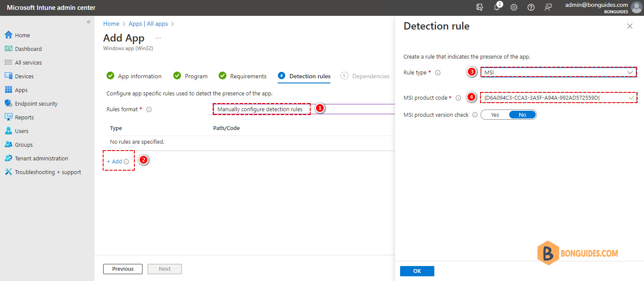Collapse the sidebar with the double chevron
644x281 pixels.
pyautogui.click(x=89, y=22)
